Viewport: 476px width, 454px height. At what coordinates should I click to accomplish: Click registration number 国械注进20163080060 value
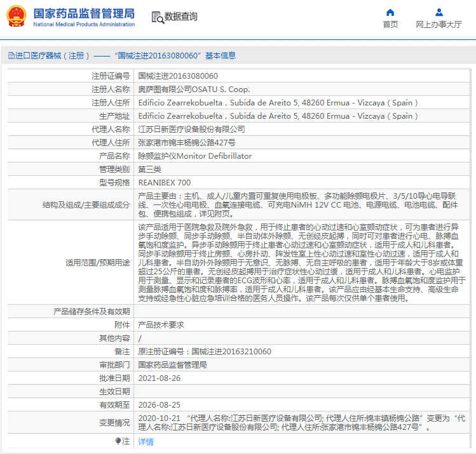(177, 76)
